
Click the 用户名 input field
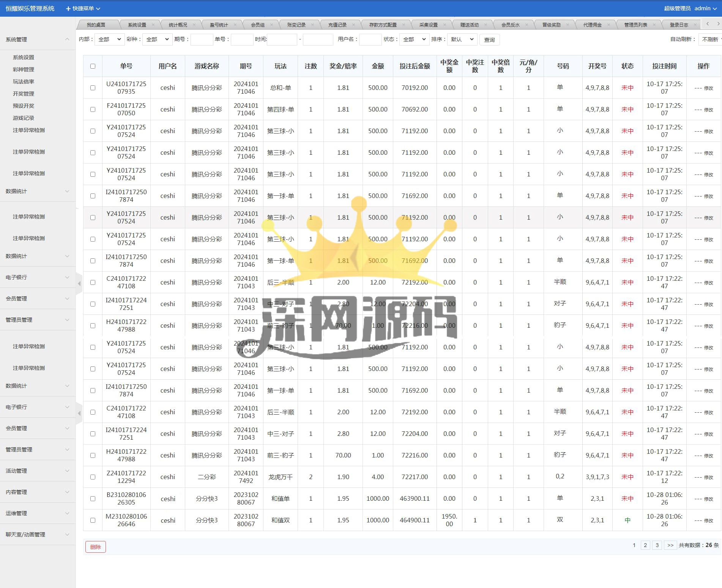point(370,39)
